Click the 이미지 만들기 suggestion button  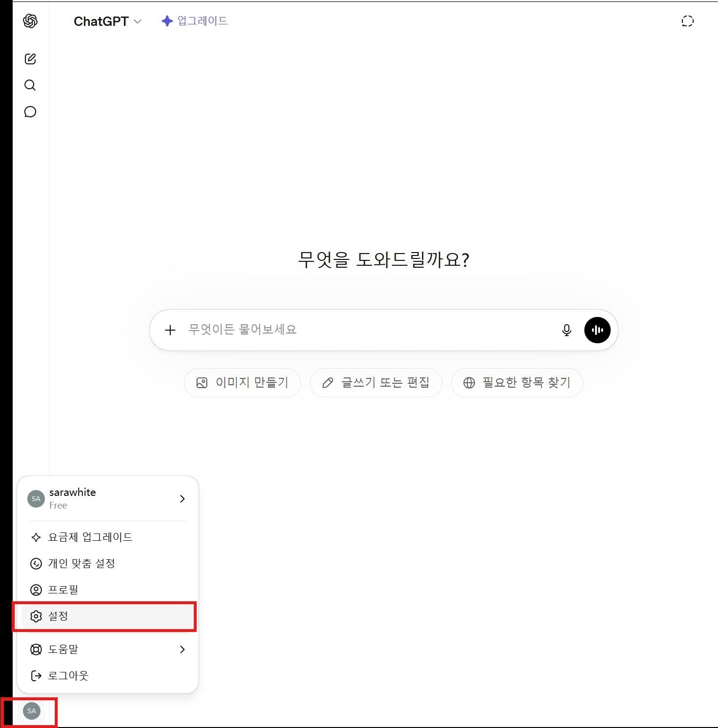point(242,383)
